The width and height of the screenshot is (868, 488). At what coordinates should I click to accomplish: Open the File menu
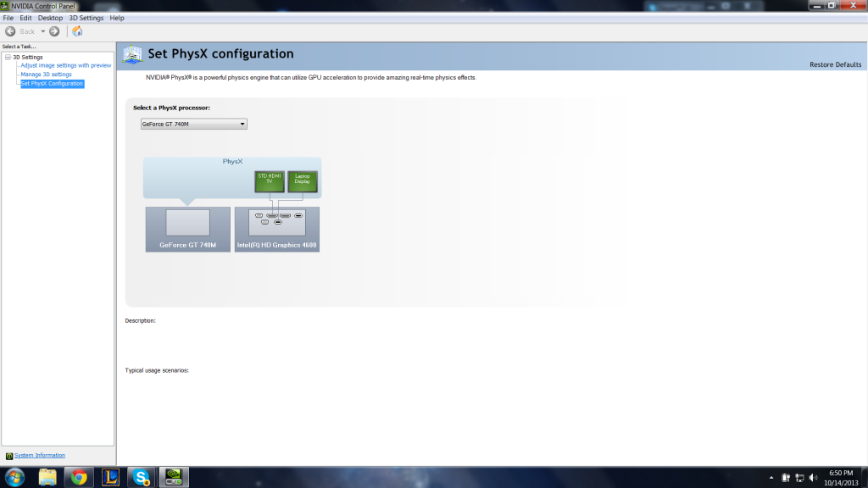coord(8,18)
